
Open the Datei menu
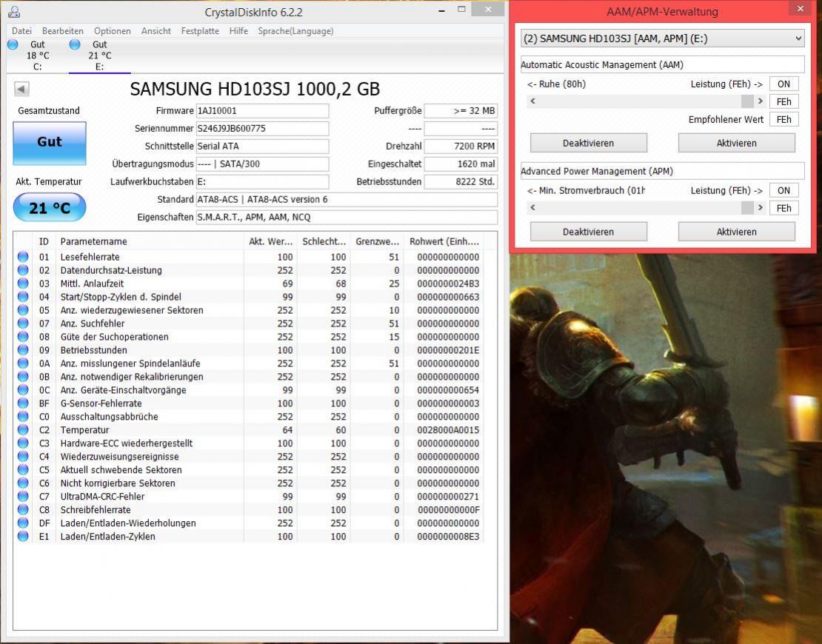tap(22, 31)
